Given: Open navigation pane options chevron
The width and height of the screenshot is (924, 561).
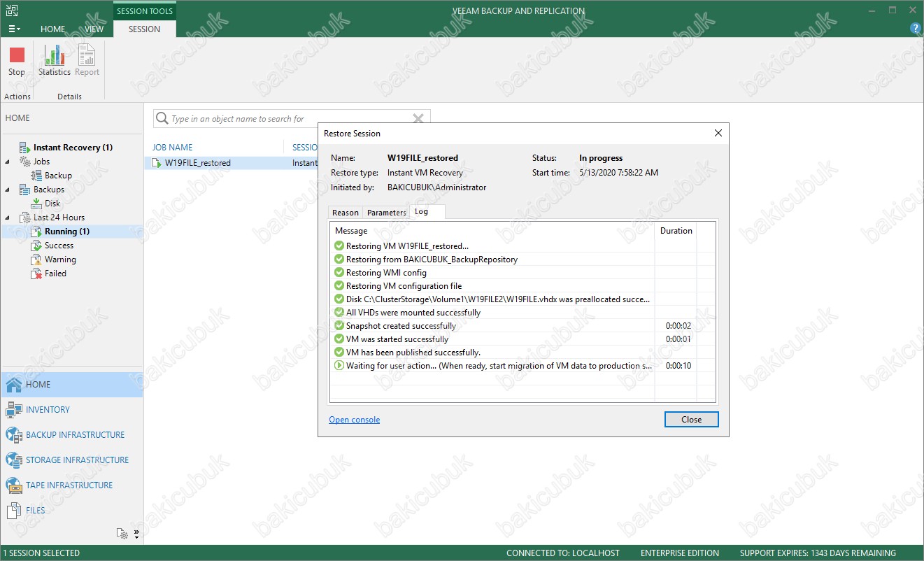Looking at the screenshot, I should 136,534.
